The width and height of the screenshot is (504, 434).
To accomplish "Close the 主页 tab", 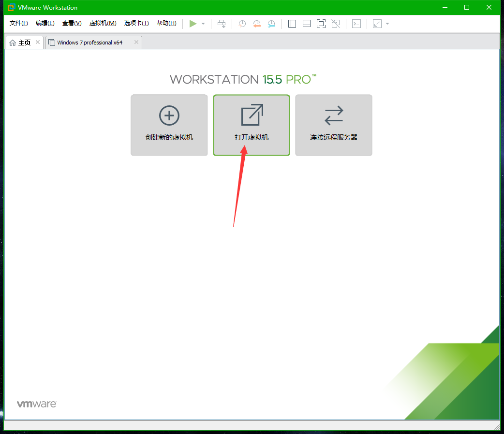I will (x=38, y=42).
